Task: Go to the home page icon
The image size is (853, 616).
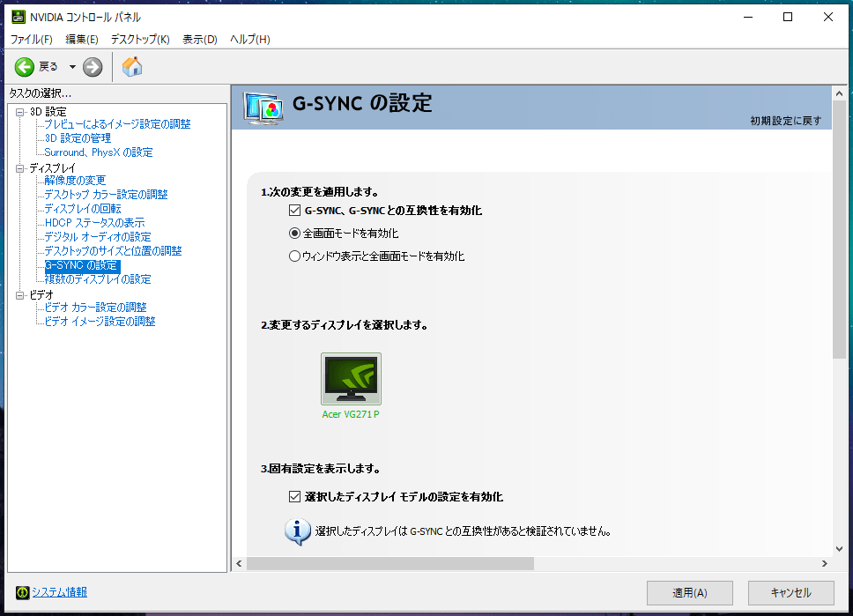Action: pyautogui.click(x=132, y=66)
